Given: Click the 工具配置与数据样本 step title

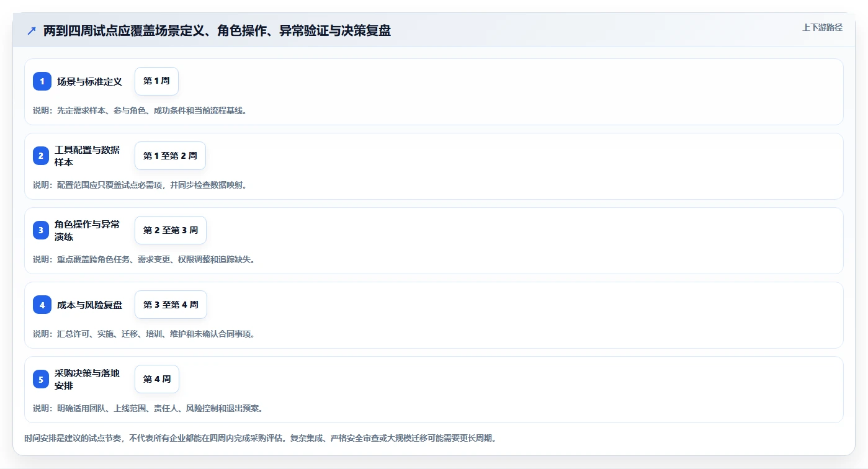Looking at the screenshot, I should point(87,156).
